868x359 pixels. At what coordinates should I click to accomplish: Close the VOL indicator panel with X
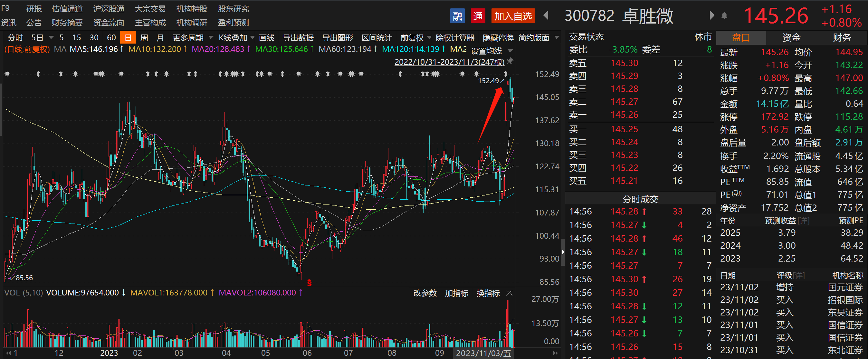(x=510, y=293)
